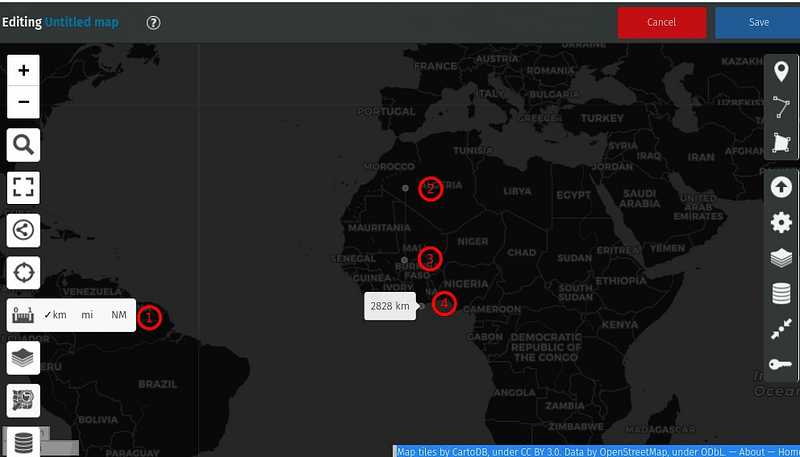Click the 2828 km distance label
The image size is (800, 457).
click(x=390, y=306)
